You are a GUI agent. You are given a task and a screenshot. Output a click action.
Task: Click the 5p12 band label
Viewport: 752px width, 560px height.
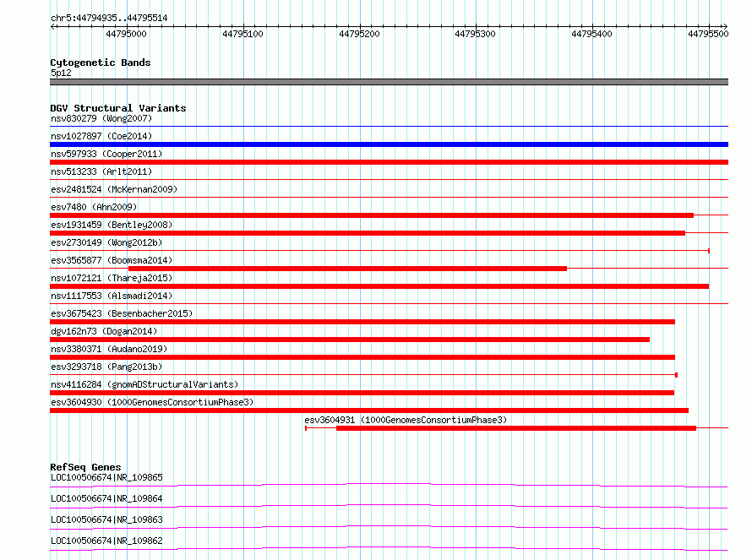[61, 73]
